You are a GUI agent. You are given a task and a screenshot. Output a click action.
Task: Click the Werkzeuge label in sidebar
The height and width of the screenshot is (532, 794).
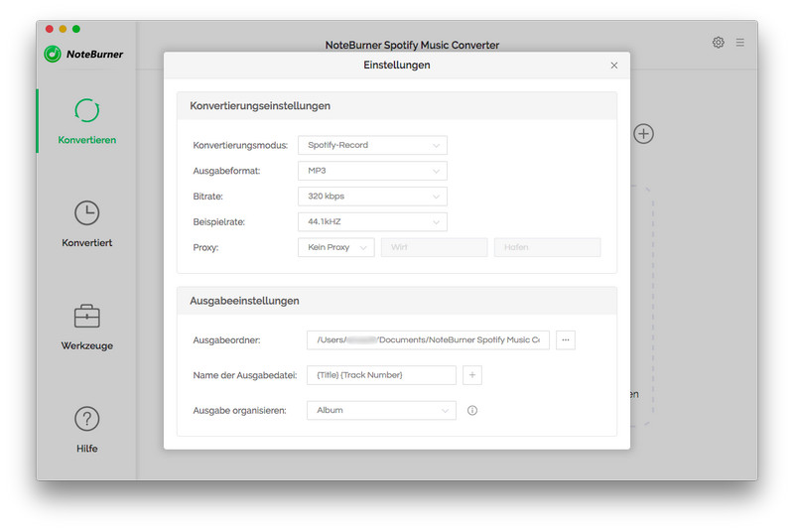point(86,345)
